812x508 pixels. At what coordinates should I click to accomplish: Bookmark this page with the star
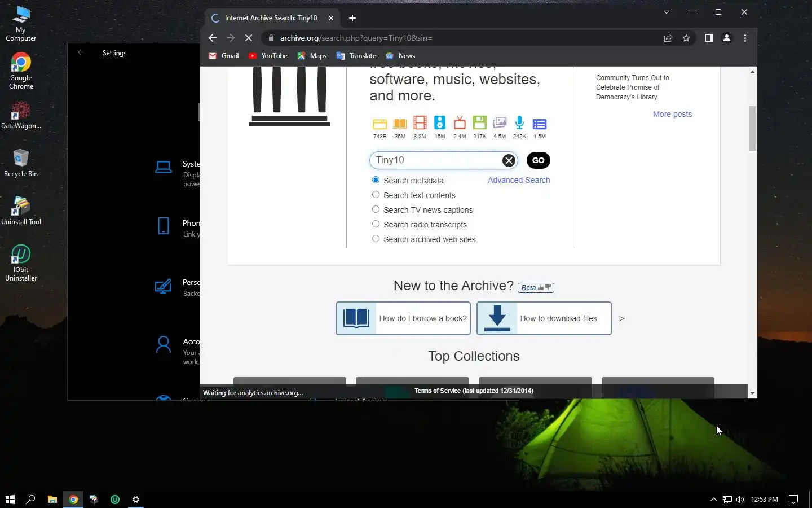(x=686, y=38)
